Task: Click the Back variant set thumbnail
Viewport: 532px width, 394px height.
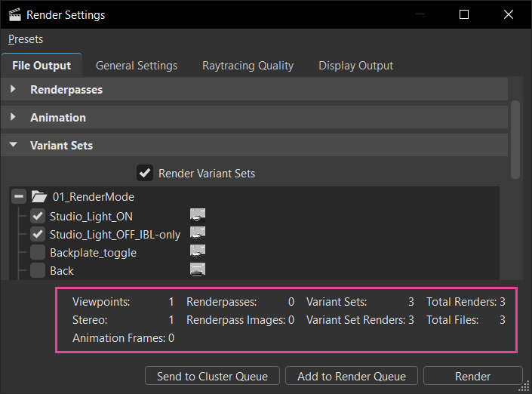Action: pos(198,269)
